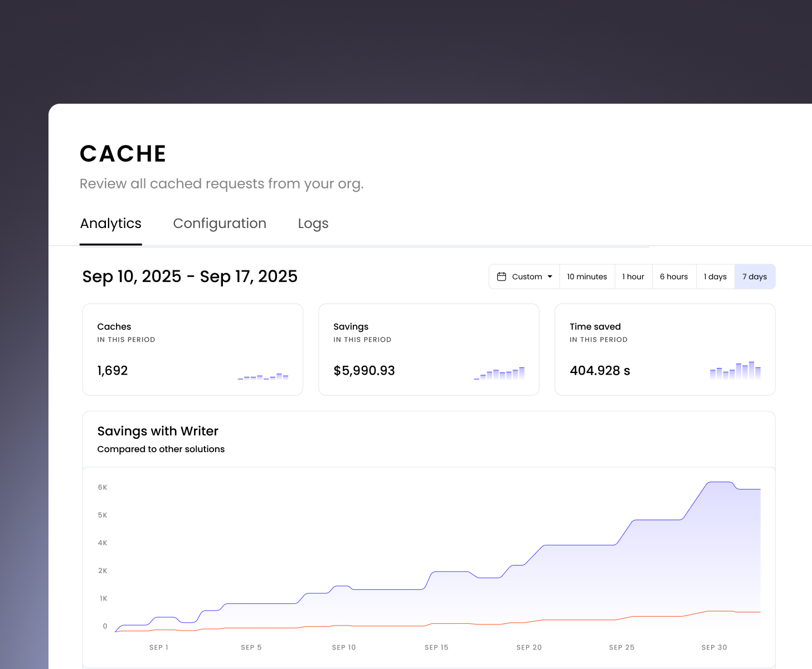Click the Savings mini bar chart

[499, 374]
